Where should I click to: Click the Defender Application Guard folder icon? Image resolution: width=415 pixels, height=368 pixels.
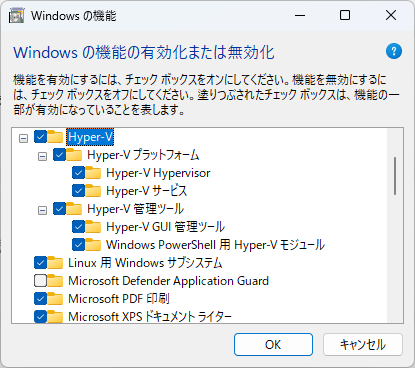[55, 281]
